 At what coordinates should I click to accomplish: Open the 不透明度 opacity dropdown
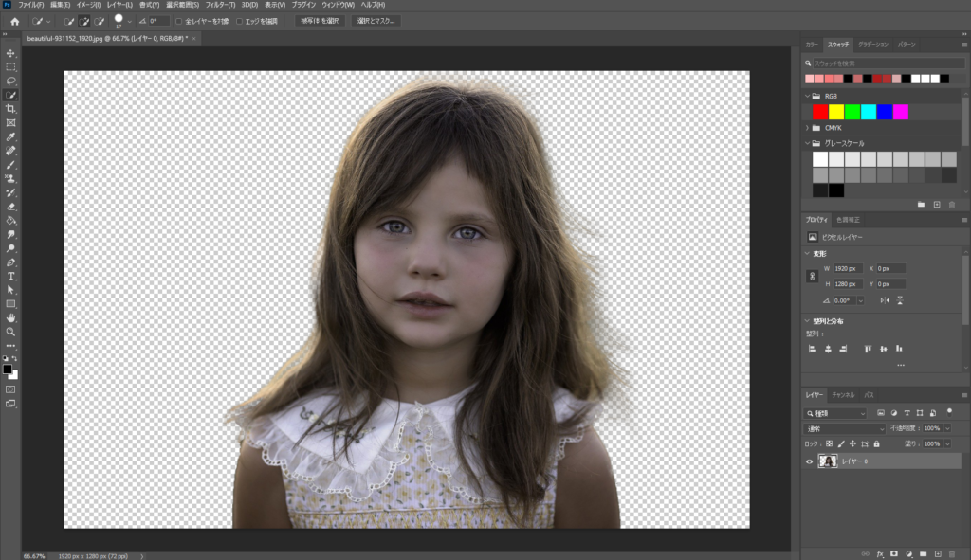pos(946,428)
